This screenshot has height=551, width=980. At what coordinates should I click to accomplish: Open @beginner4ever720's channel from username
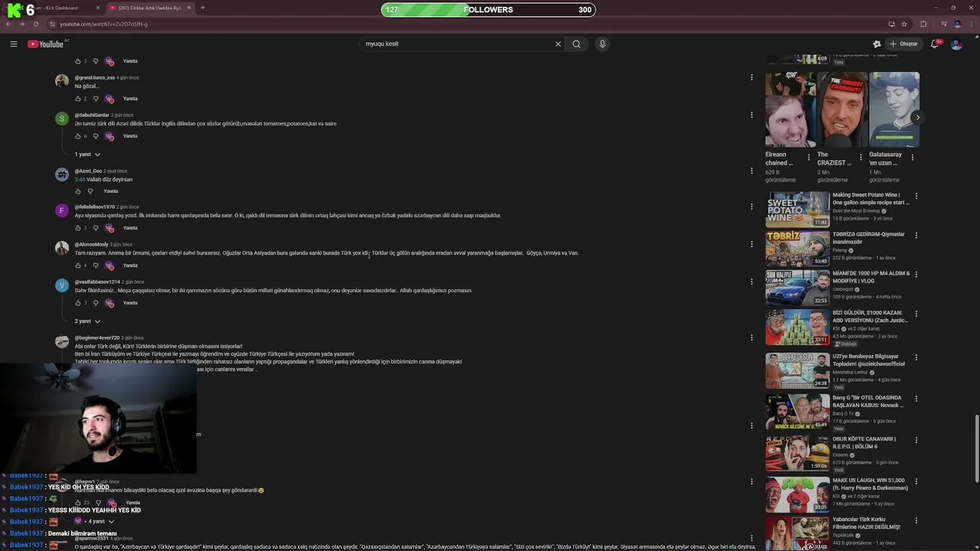(97, 337)
